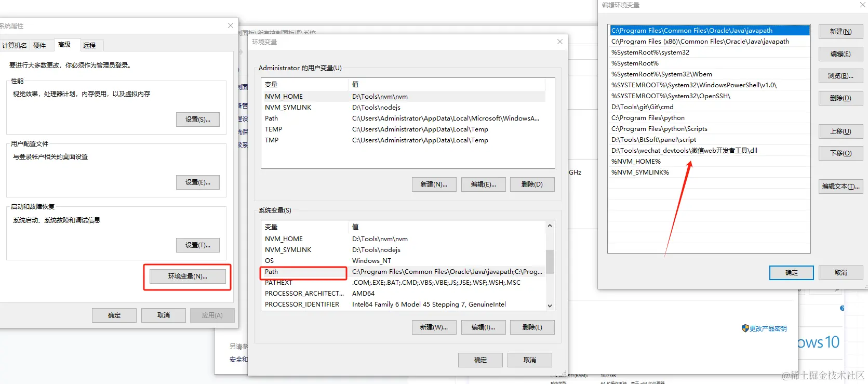Close the 编辑环境变量 dialog
The width and height of the screenshot is (868, 384).
coord(863,5)
